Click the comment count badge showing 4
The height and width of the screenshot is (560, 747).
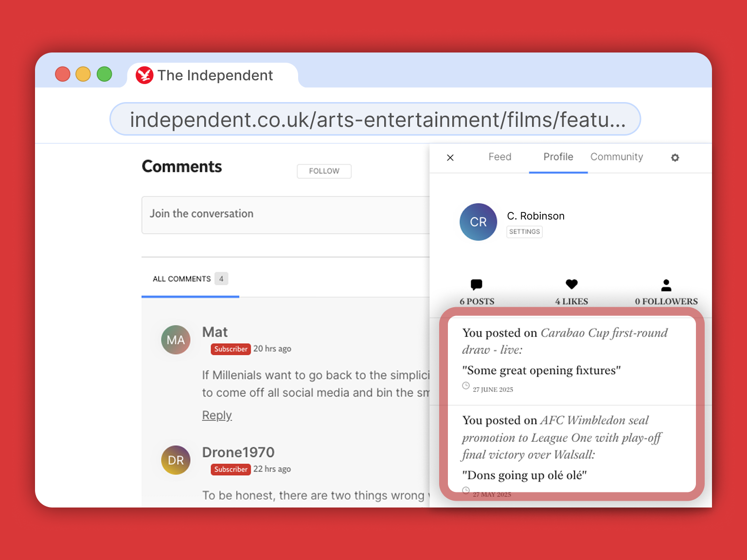(x=221, y=279)
